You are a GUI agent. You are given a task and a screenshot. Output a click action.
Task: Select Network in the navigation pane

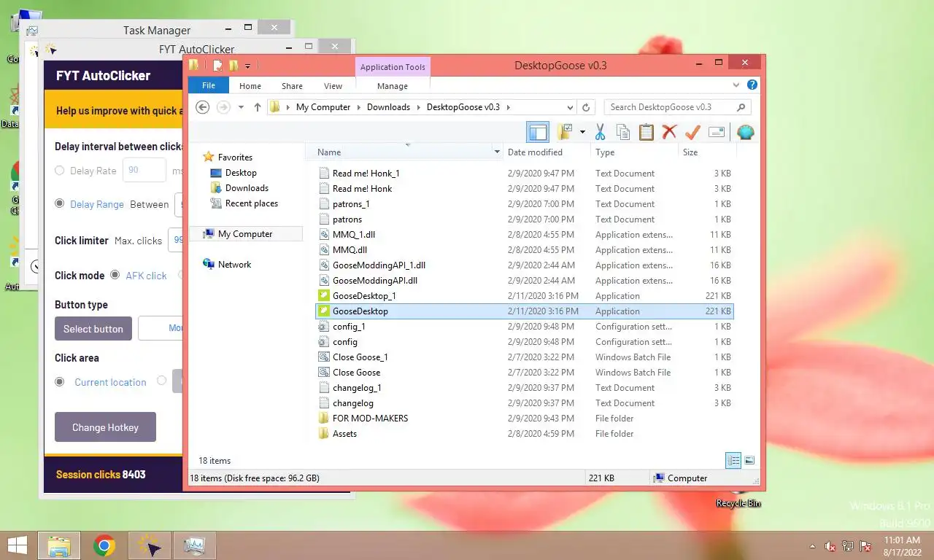pos(234,265)
